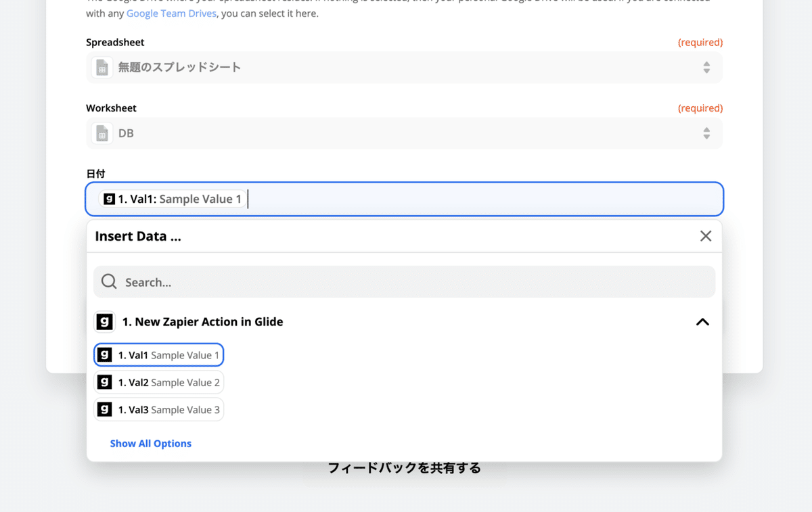Screen dimensions: 812x512
Task: Click the worksheet file icon in the DB field
Action: tap(101, 133)
